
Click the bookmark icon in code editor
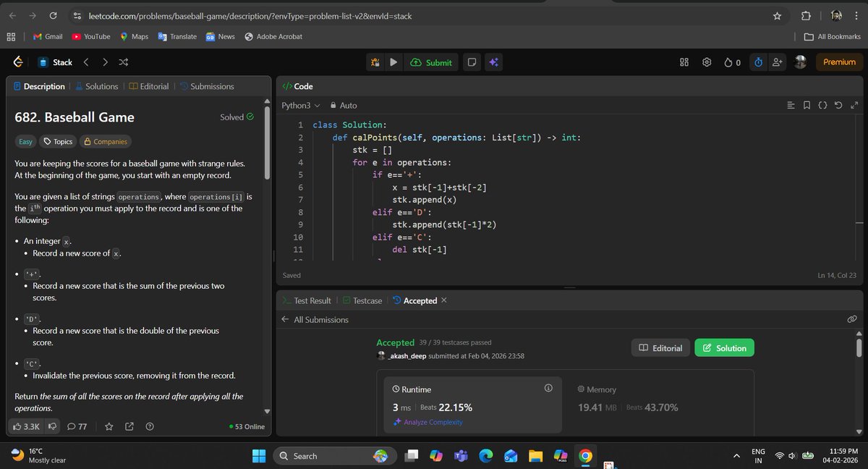(x=807, y=106)
